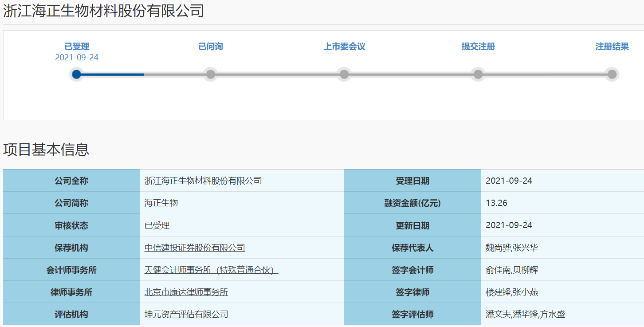644x327 pixels.
Task: Click the 已问询 progress step dot
Action: click(211, 74)
